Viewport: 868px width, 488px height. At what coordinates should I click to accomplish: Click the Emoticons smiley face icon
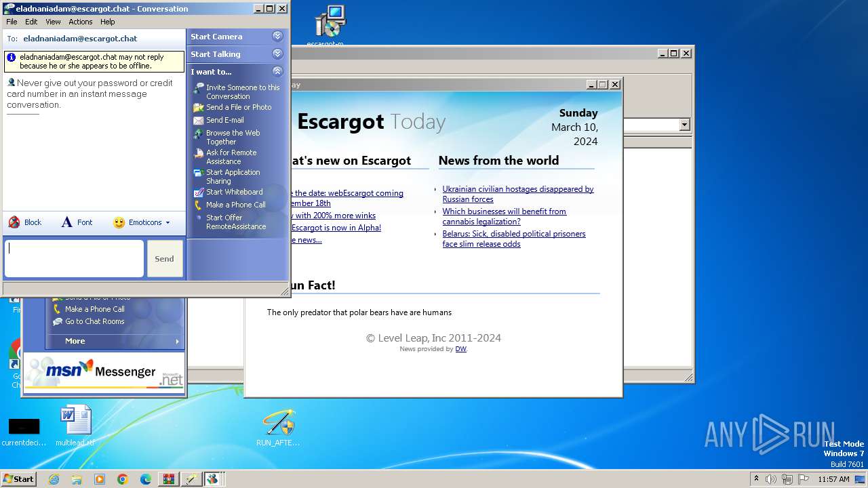[x=119, y=222]
